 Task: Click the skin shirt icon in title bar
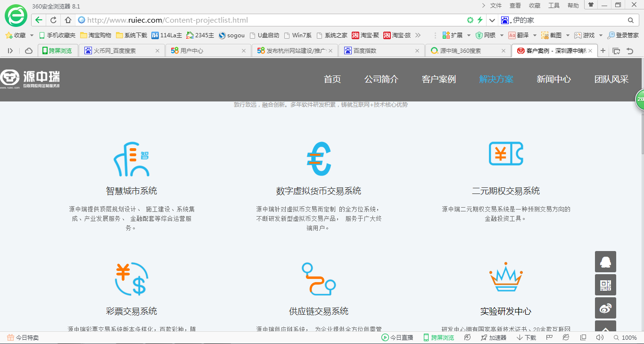591,5
